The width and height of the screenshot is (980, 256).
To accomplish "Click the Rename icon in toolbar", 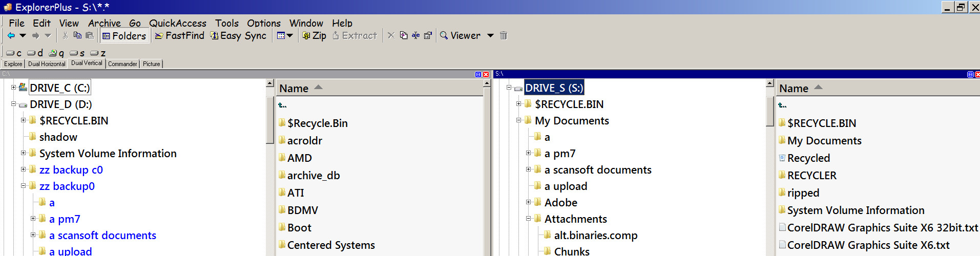I will [x=415, y=35].
